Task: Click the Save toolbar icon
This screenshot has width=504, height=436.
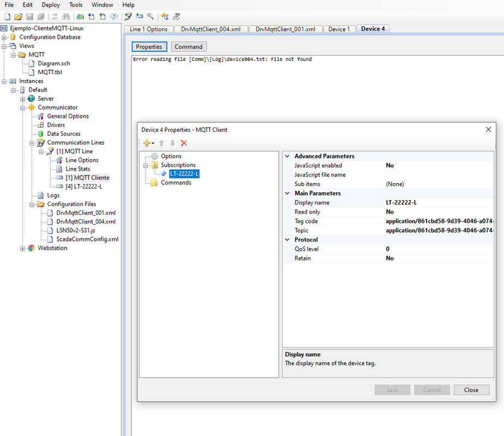Action: coord(29,16)
